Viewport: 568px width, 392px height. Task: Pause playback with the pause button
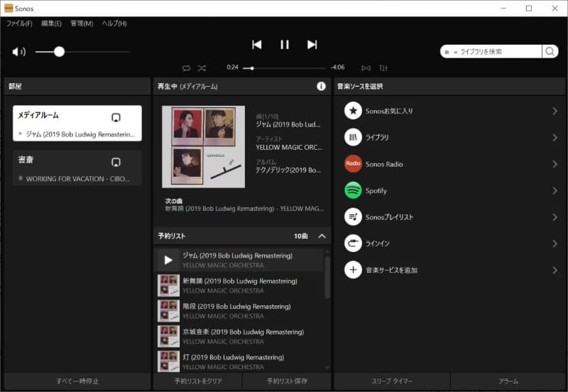click(x=285, y=45)
